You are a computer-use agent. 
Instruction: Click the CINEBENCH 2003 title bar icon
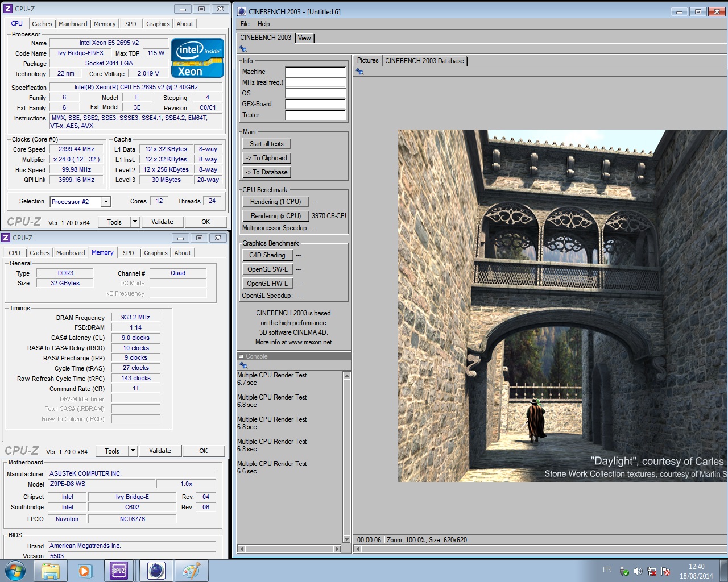pyautogui.click(x=242, y=11)
